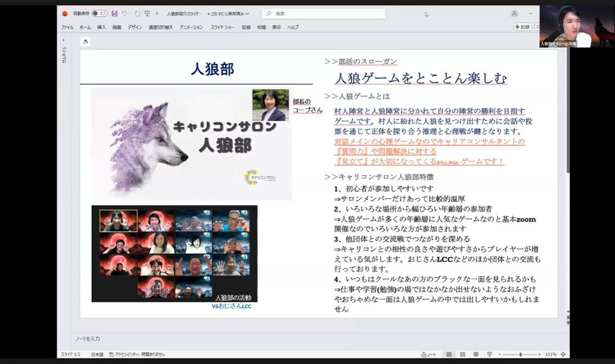Click the Undo arrow icon
Image resolution: width=615 pixels, height=364 pixels.
pyautogui.click(x=125, y=14)
